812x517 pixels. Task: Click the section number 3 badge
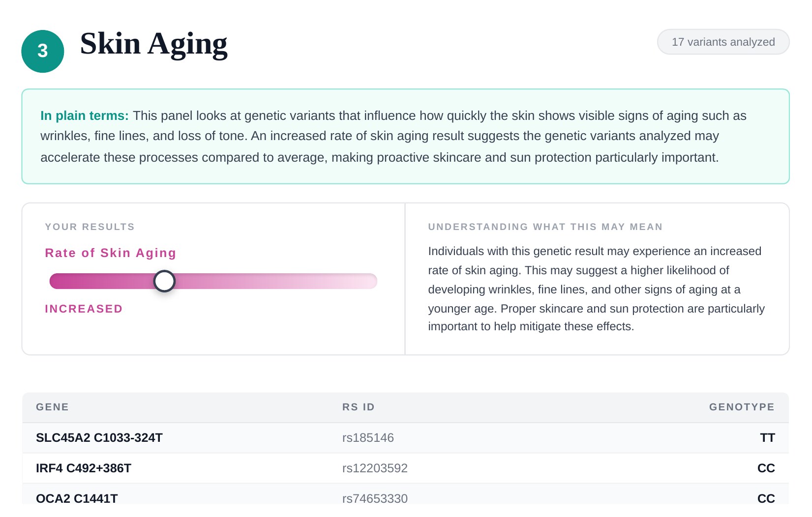(x=43, y=51)
